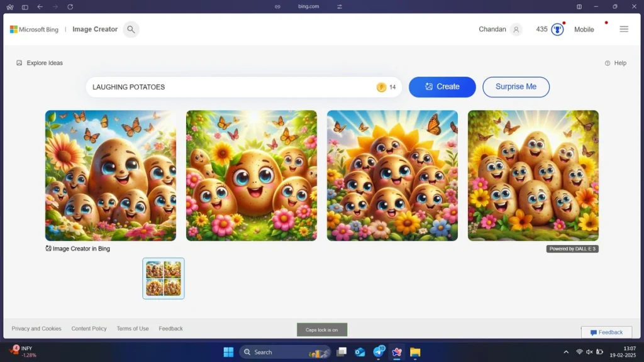Open the rewards trophy icon
Screen dimensions: 644x362
coord(557,30)
